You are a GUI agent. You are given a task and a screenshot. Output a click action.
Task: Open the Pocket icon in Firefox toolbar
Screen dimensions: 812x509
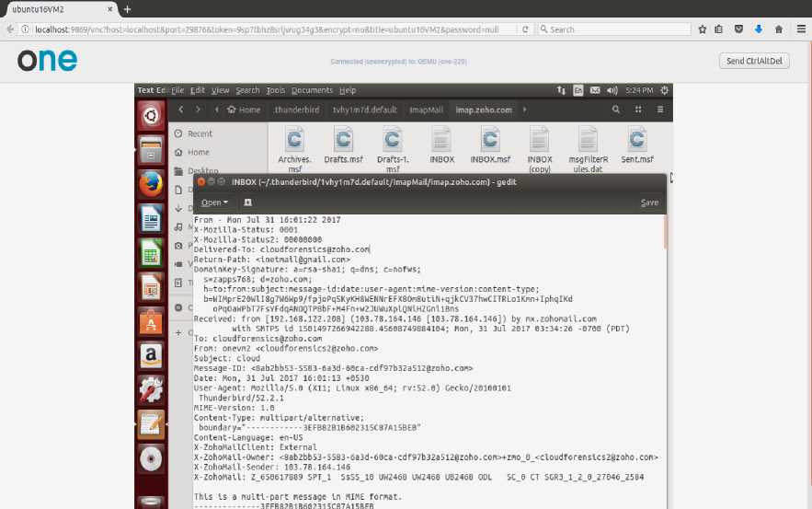coord(739,29)
